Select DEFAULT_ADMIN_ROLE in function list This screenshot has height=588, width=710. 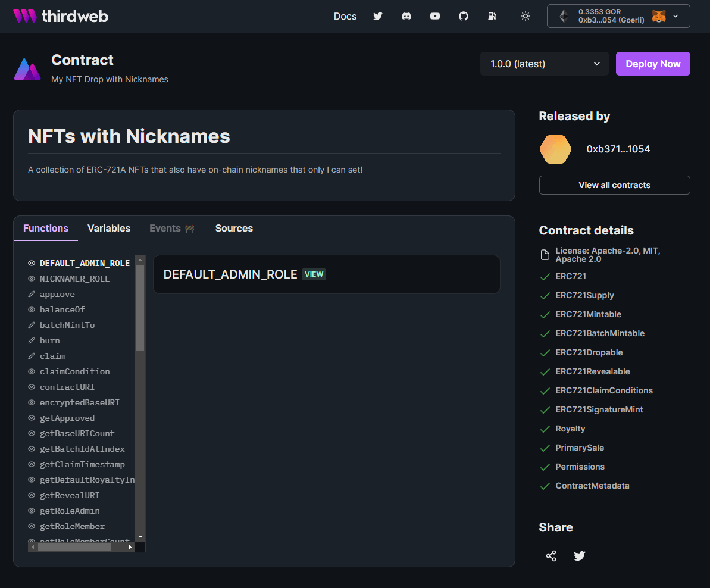point(79,263)
